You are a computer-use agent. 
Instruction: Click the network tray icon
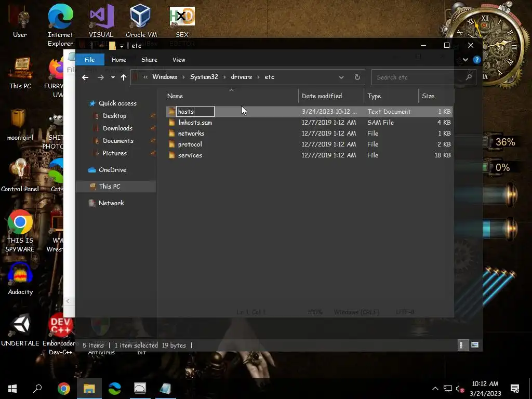click(x=447, y=389)
